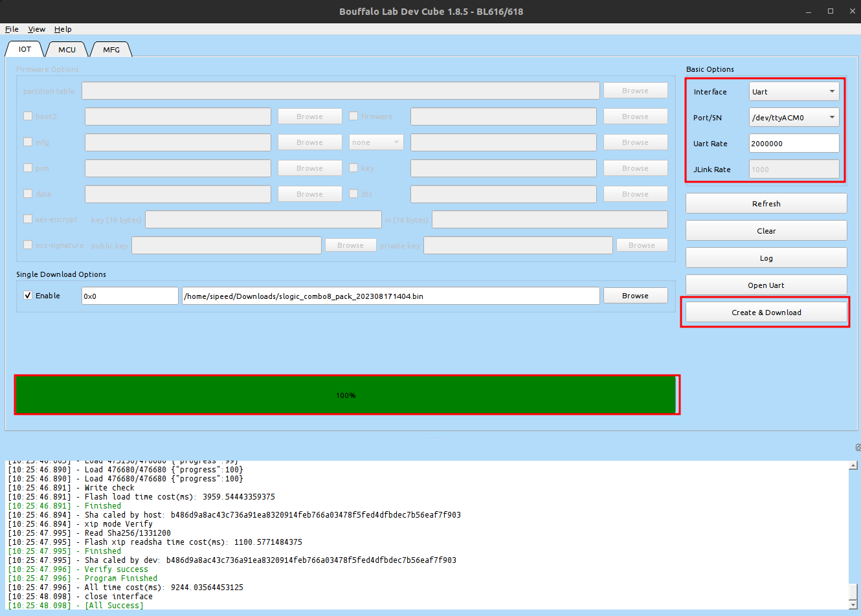Click the 'Write check' log line
861x616 pixels.
(71, 488)
